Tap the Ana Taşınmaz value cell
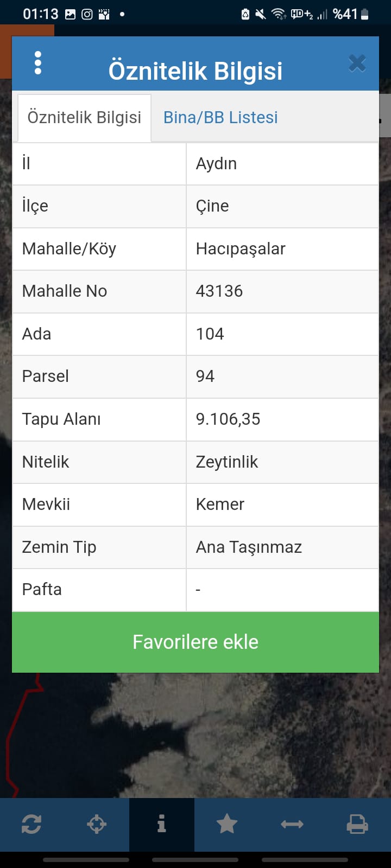 [x=249, y=547]
